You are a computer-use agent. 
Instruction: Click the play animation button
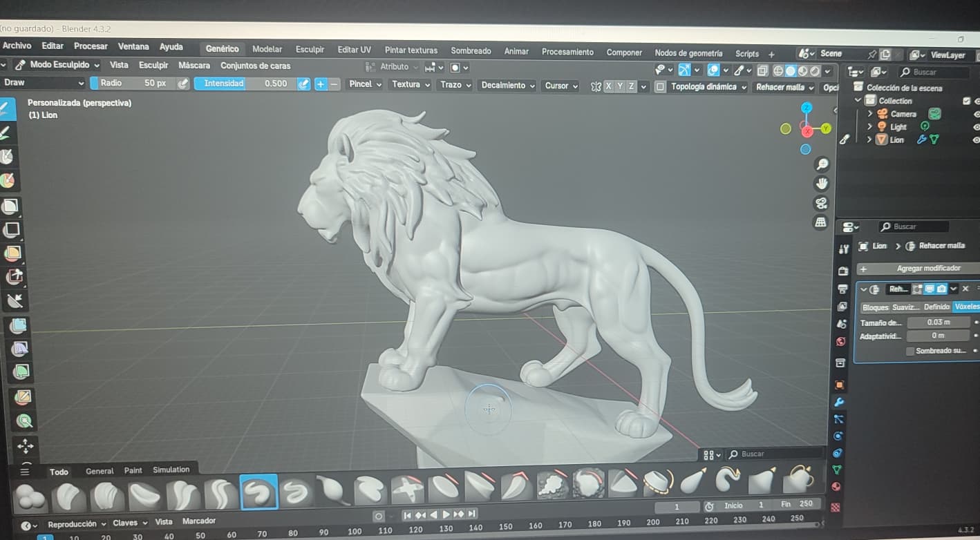[446, 514]
